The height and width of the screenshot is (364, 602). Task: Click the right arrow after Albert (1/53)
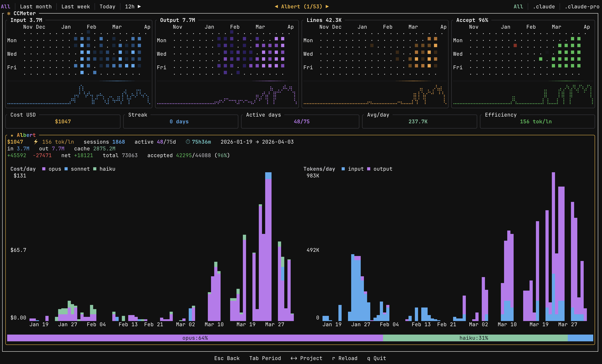(x=327, y=7)
